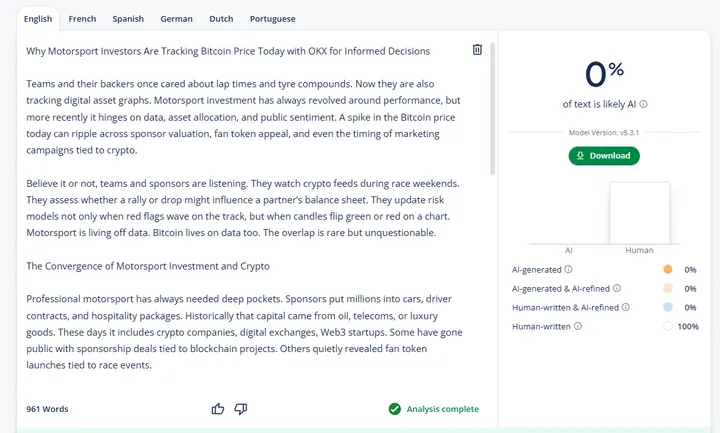Switch to the Spanish tab
Viewport: 720px width, 433px height.
(128, 19)
